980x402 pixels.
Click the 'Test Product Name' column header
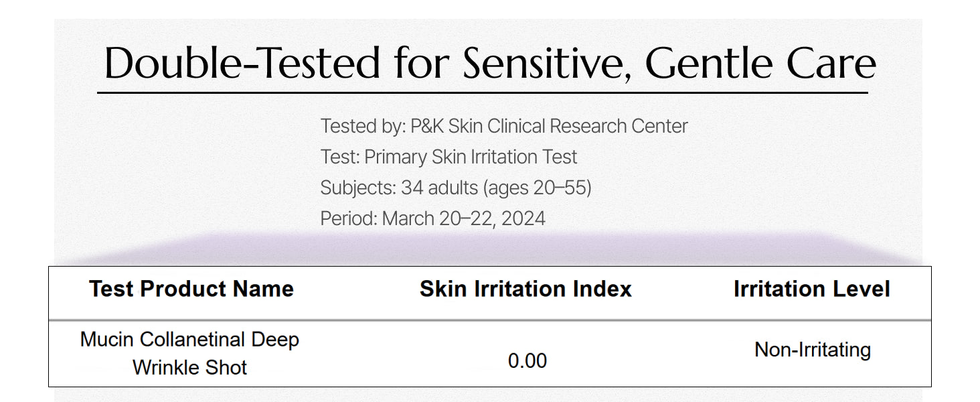point(191,289)
